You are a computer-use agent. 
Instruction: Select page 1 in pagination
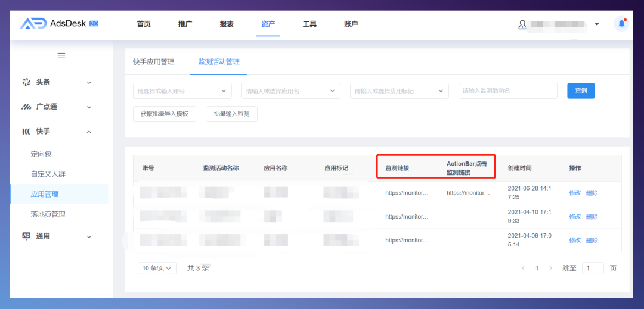click(537, 269)
